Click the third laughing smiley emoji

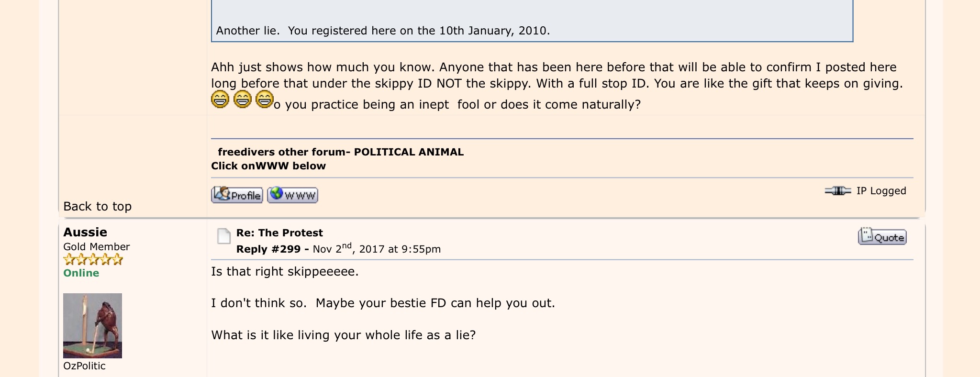click(264, 99)
